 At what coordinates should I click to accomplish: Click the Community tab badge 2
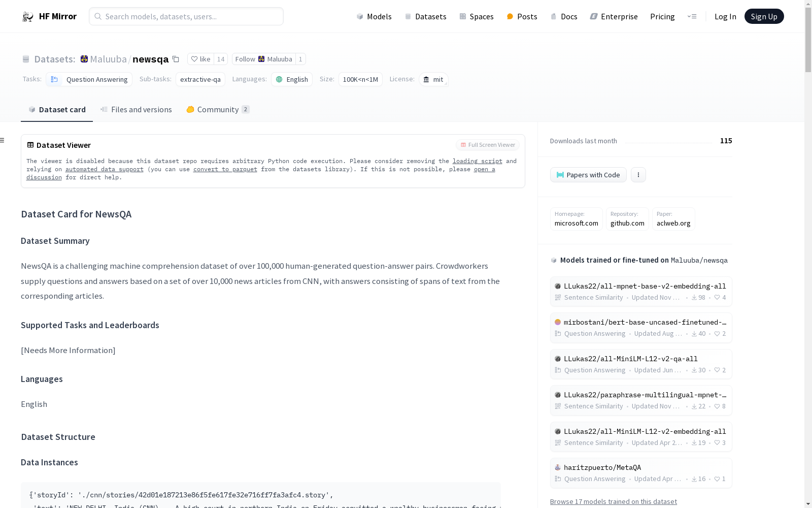click(246, 109)
